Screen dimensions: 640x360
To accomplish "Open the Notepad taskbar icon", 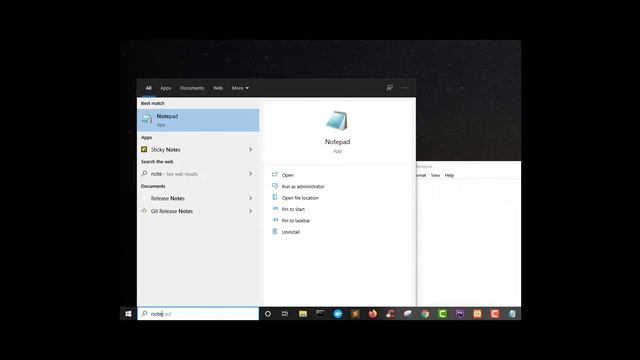I will click(512, 314).
